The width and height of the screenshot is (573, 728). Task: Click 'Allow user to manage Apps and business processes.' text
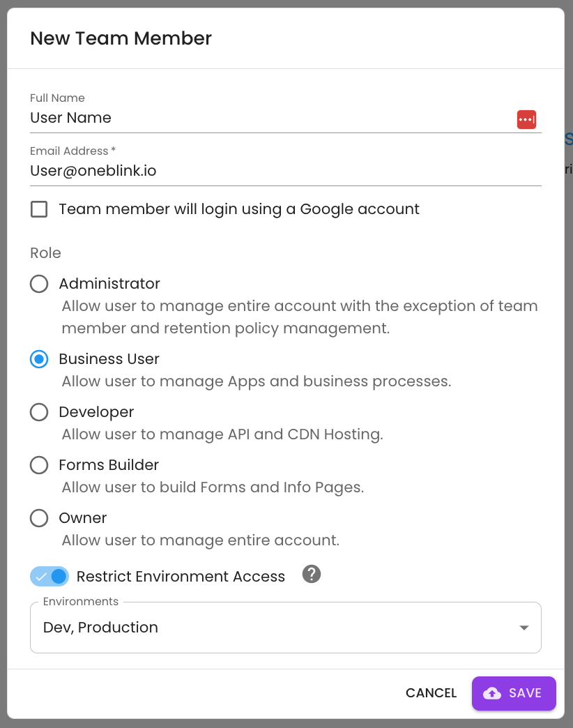coord(256,381)
